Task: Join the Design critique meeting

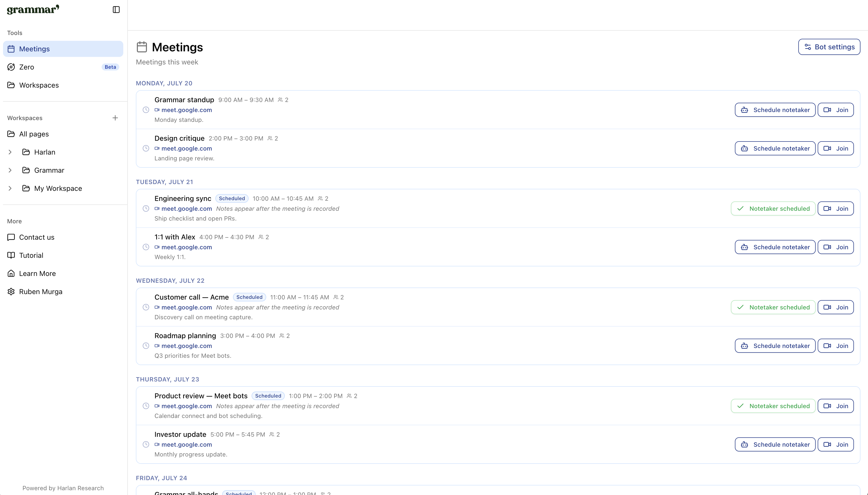Action: [x=835, y=148]
